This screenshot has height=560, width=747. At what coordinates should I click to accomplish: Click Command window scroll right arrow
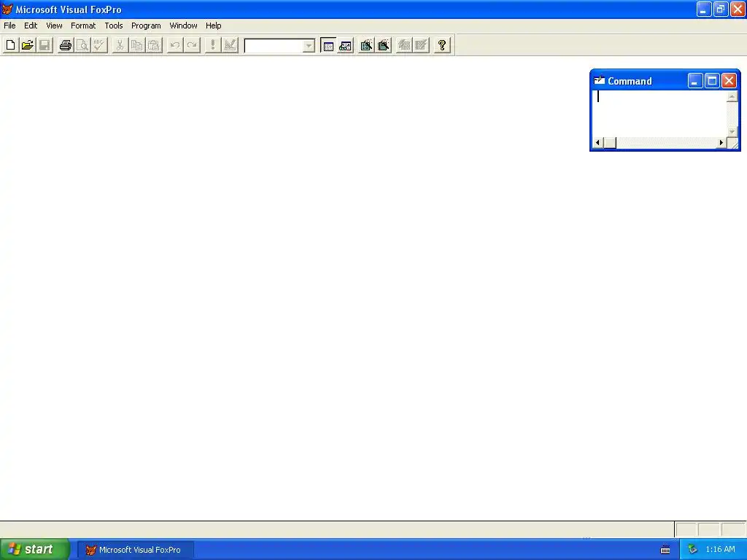tap(721, 143)
